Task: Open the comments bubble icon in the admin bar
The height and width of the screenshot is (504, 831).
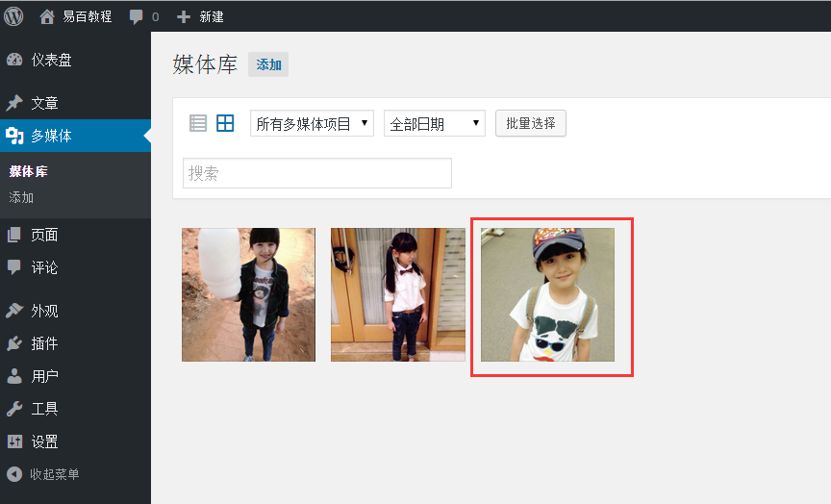Action: (x=136, y=17)
